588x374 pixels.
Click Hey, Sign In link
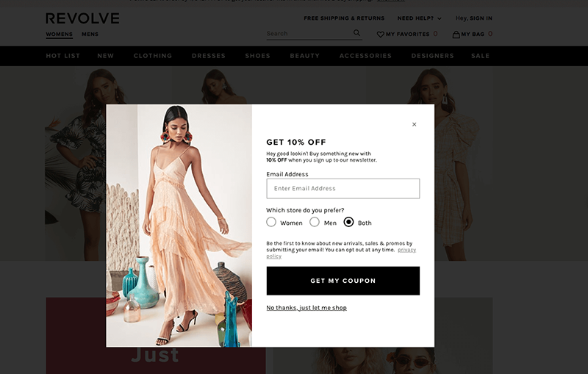pyautogui.click(x=473, y=18)
